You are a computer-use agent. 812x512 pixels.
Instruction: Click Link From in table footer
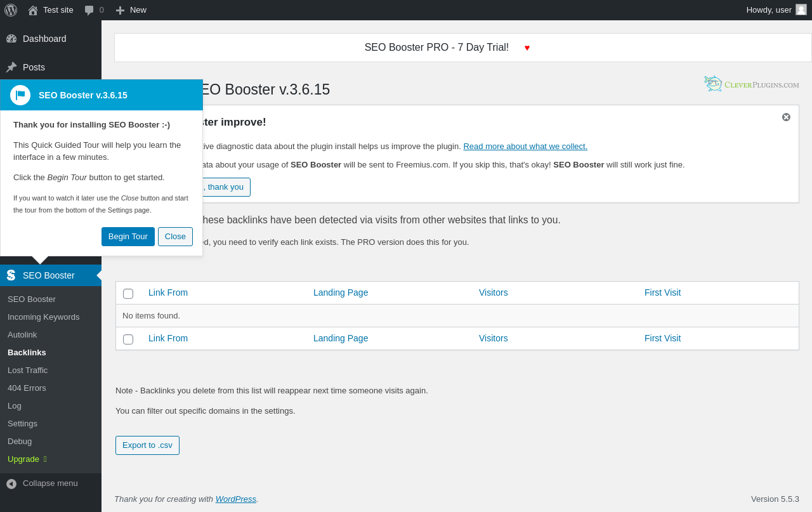tap(168, 339)
